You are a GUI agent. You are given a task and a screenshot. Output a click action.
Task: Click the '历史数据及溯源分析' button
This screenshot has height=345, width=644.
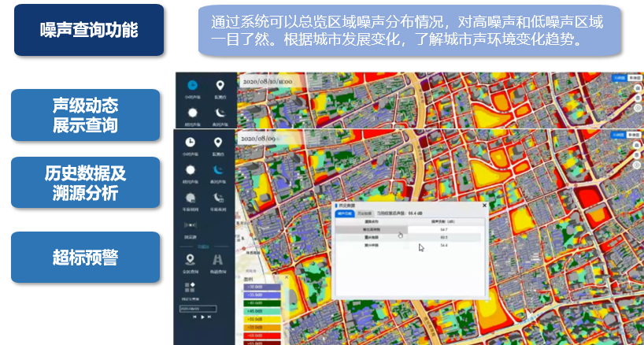tap(85, 183)
